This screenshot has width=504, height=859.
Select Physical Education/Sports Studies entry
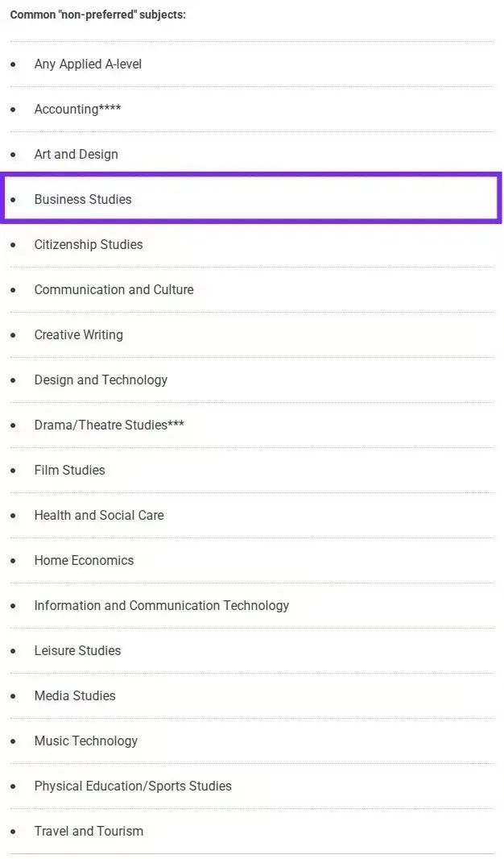133,786
